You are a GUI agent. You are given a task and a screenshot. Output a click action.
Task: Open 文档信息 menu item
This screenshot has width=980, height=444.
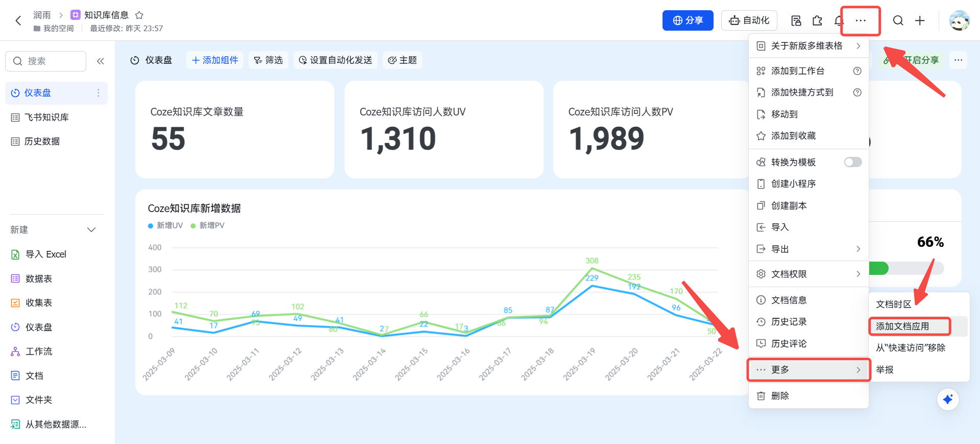click(x=808, y=300)
